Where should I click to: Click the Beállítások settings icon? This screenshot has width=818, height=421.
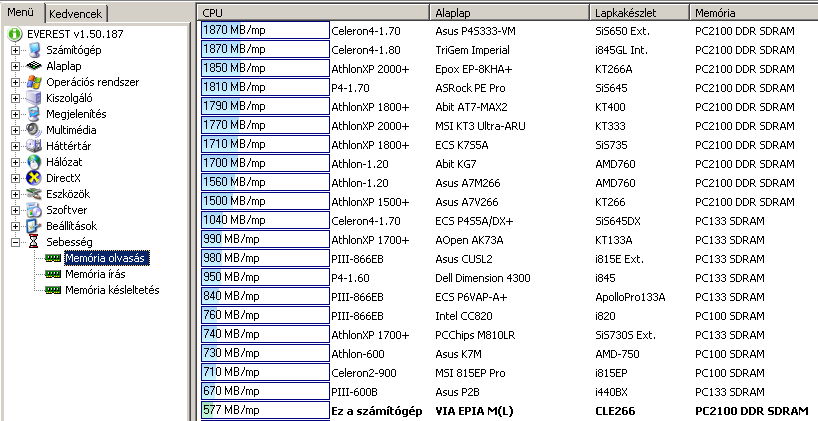[34, 226]
